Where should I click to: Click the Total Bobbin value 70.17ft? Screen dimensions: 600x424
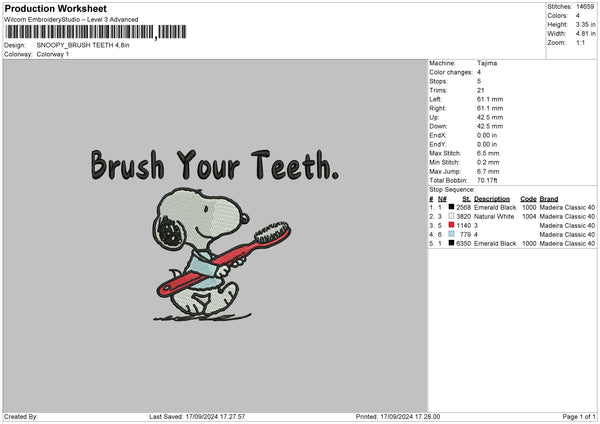pyautogui.click(x=487, y=180)
